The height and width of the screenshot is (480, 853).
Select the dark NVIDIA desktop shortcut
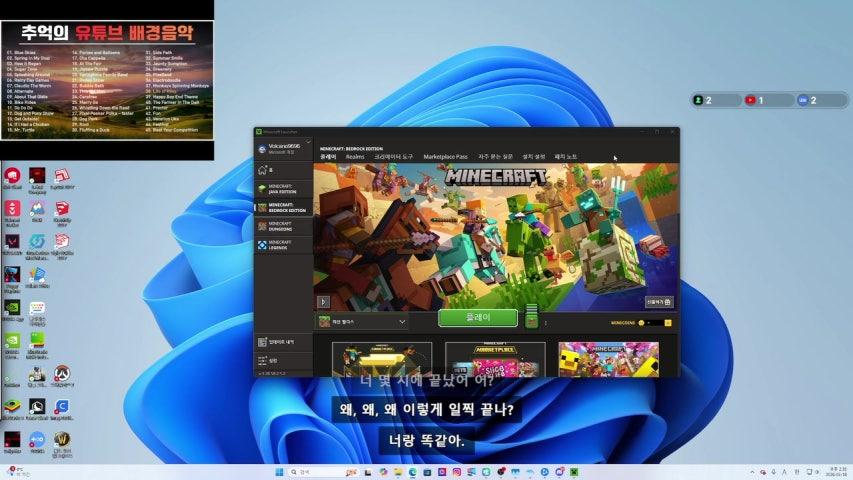12,311
